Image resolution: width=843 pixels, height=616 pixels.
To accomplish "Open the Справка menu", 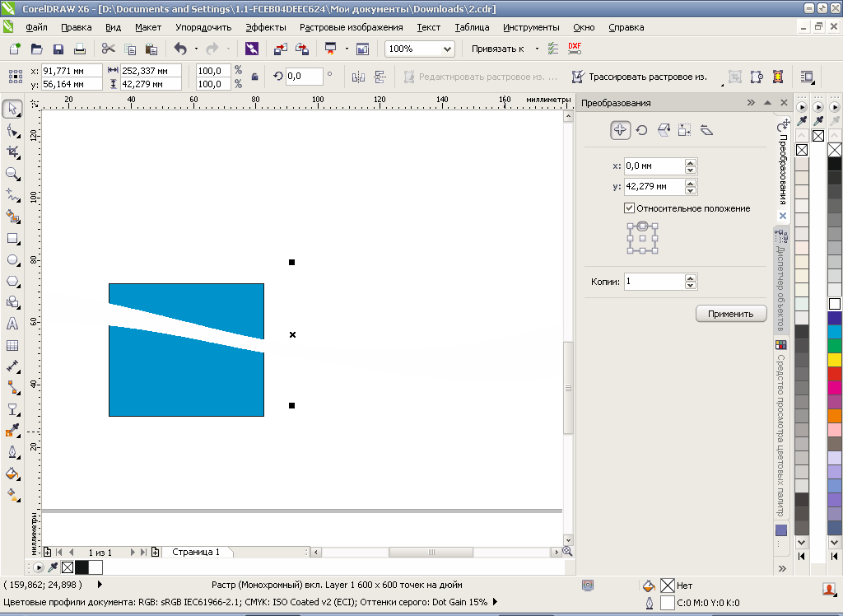I will pyautogui.click(x=626, y=27).
